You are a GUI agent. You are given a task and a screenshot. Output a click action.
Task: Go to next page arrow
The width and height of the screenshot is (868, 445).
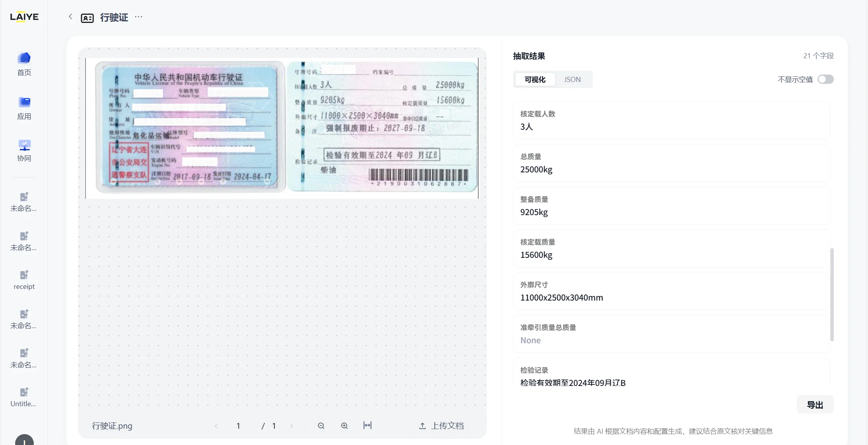(x=292, y=426)
